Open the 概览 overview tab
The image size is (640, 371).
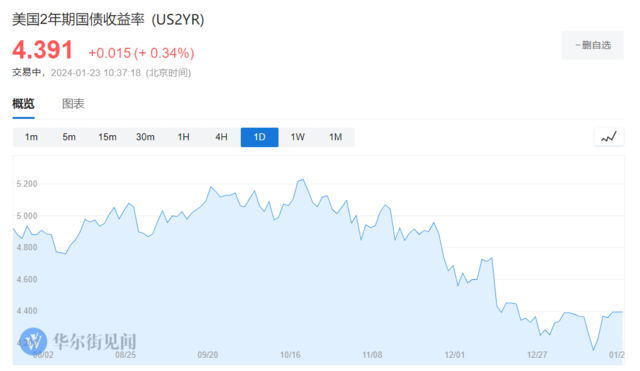pyautogui.click(x=23, y=104)
